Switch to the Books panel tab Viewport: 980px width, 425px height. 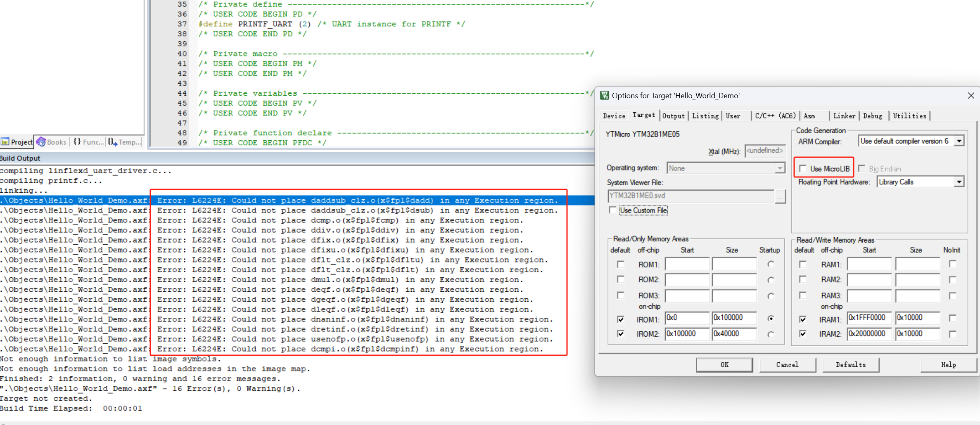point(52,142)
